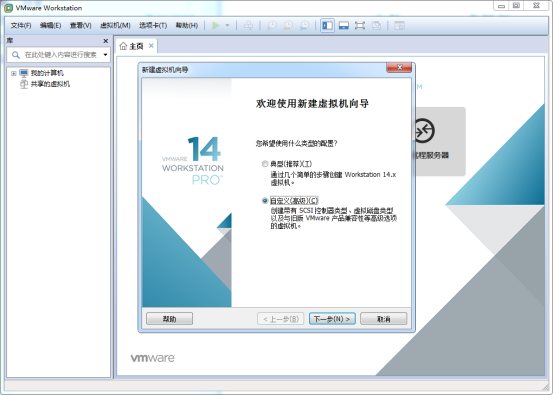This screenshot has width=553, height=395.
Task: Click the 帮助 button in wizard
Action: pos(169,319)
